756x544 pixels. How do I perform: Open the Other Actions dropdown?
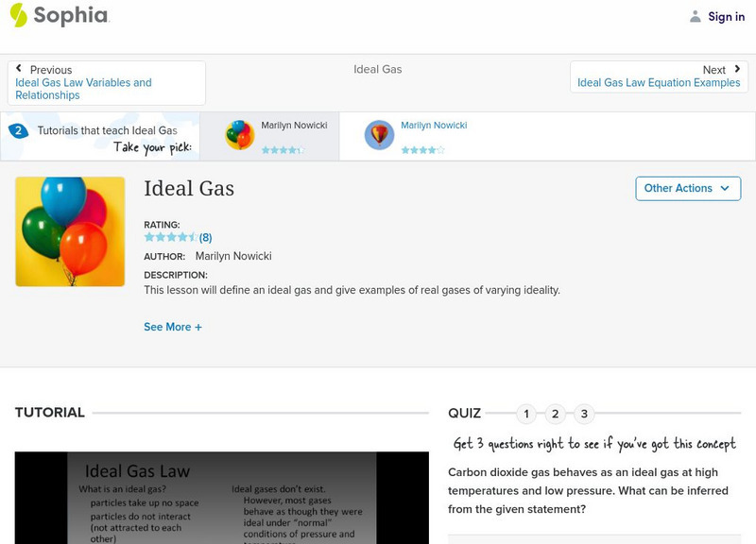[687, 188]
